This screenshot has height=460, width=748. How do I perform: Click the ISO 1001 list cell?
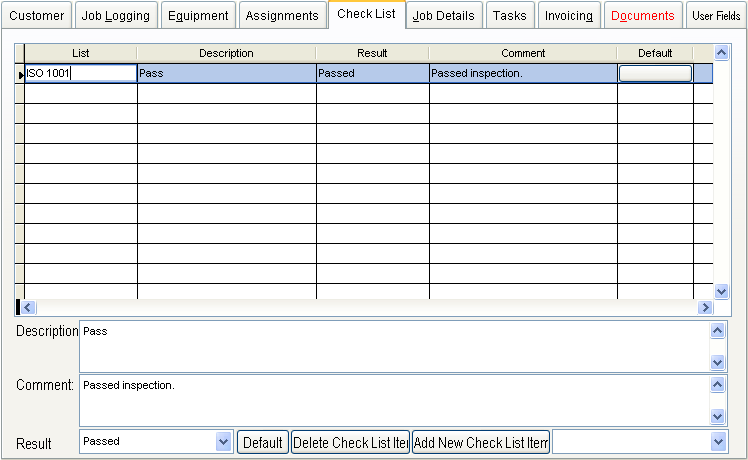coord(80,73)
